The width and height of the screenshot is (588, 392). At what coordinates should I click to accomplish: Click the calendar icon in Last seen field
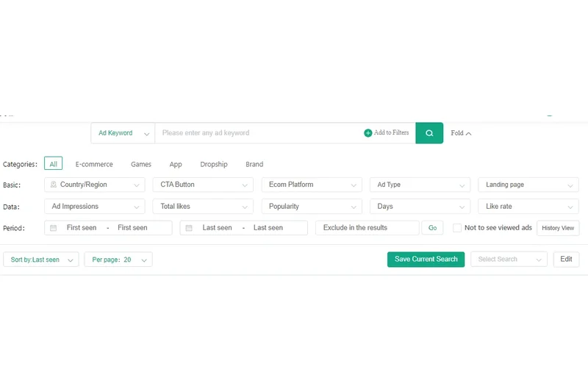pyautogui.click(x=189, y=228)
